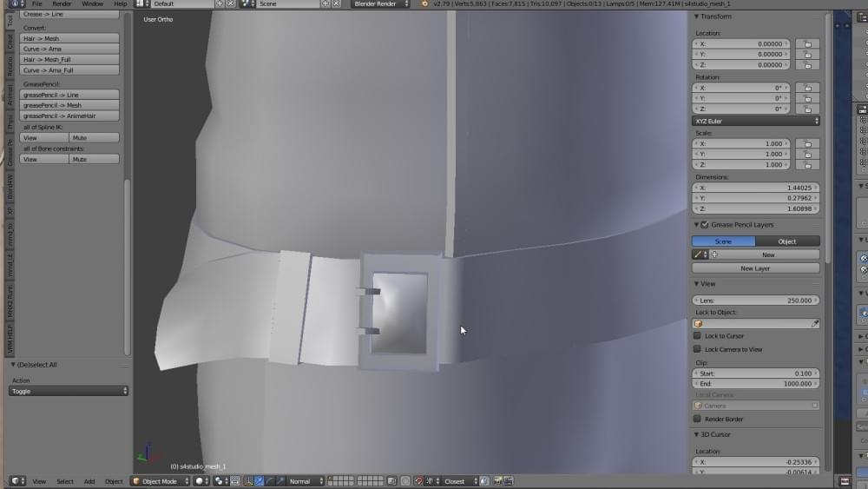Click greasePencil -> AnimeHair button
This screenshot has width=868, height=489.
(69, 116)
